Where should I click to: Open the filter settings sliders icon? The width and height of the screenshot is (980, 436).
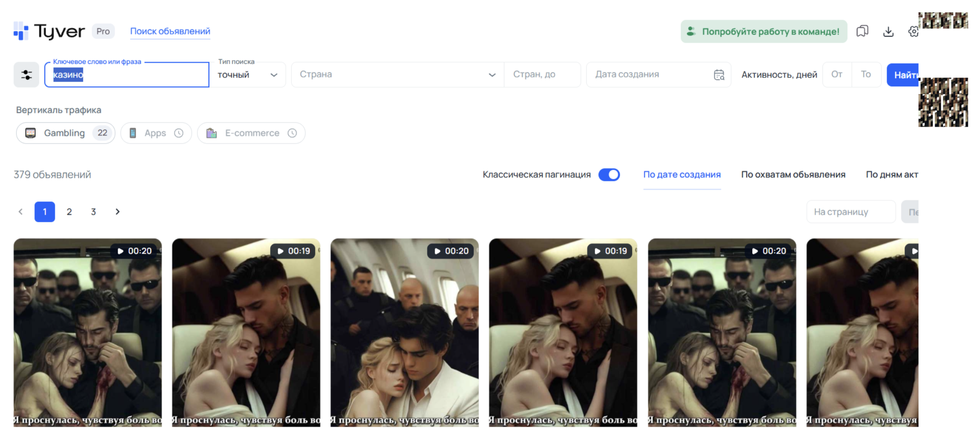click(26, 74)
